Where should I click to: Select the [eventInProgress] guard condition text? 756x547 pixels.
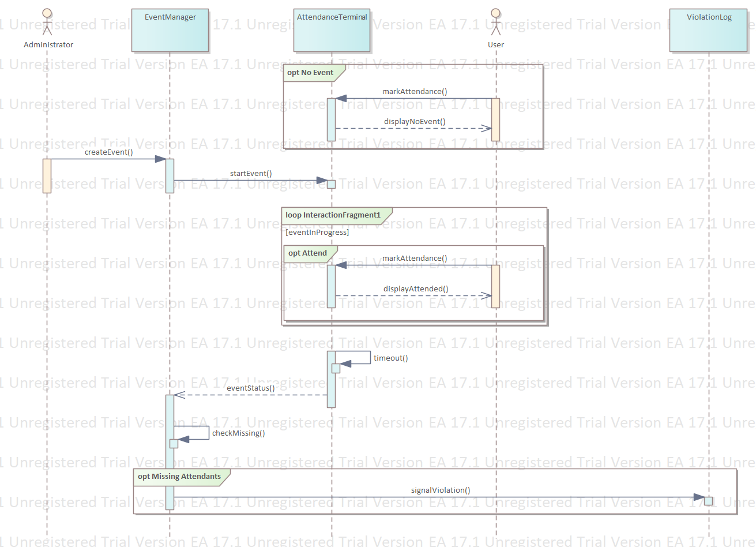tap(317, 233)
